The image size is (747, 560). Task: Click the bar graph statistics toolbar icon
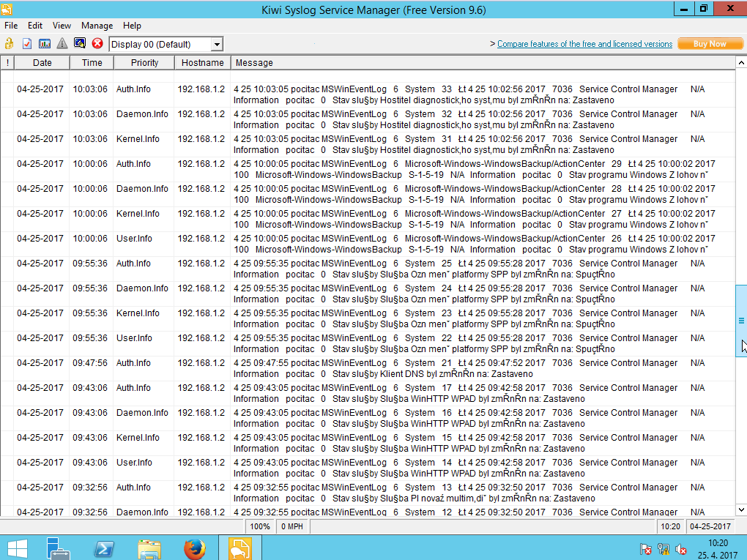point(44,43)
